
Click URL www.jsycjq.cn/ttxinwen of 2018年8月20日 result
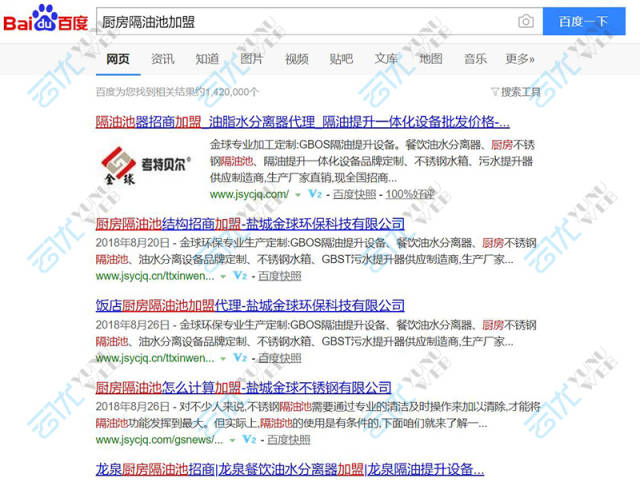pyautogui.click(x=155, y=276)
